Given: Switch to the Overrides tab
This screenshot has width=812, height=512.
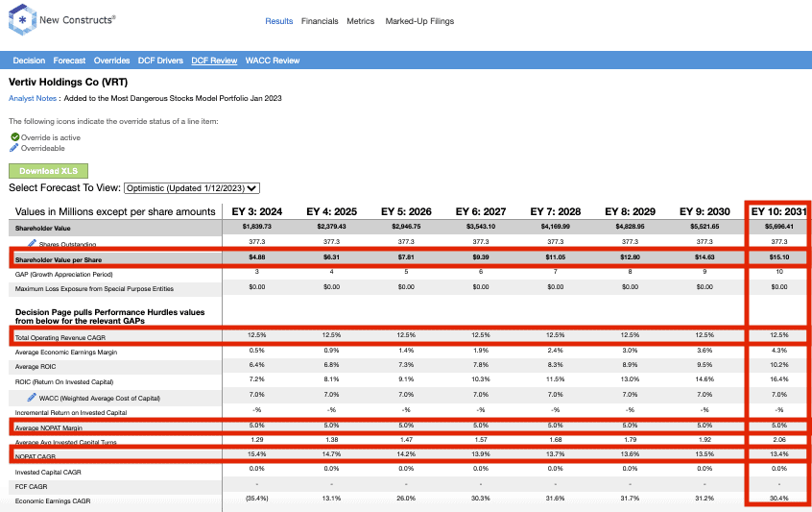Looking at the screenshot, I should pyautogui.click(x=112, y=61).
